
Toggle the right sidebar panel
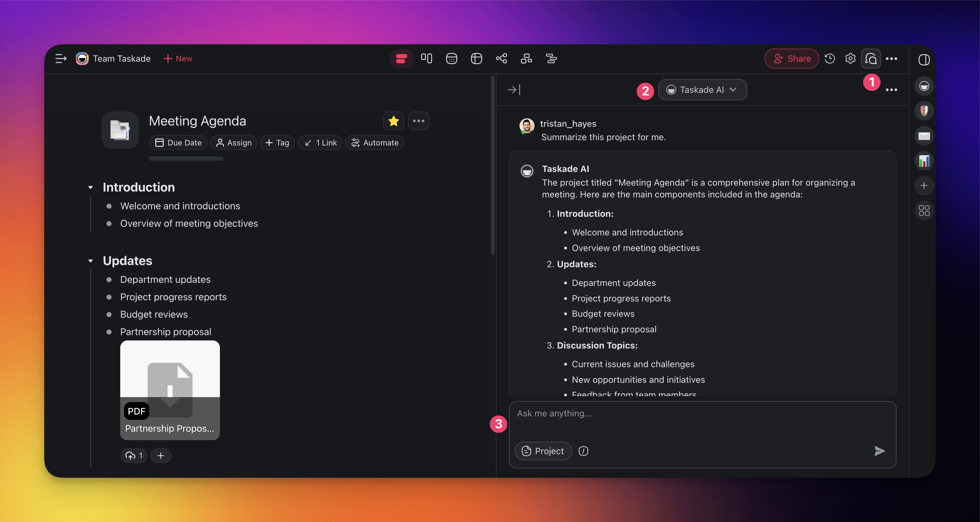tap(924, 60)
